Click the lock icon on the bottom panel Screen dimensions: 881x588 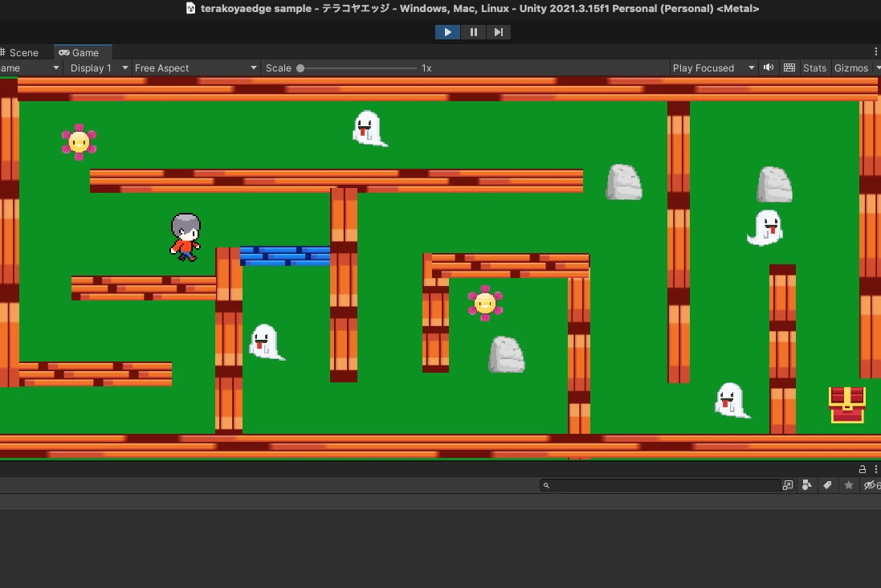pyautogui.click(x=863, y=469)
